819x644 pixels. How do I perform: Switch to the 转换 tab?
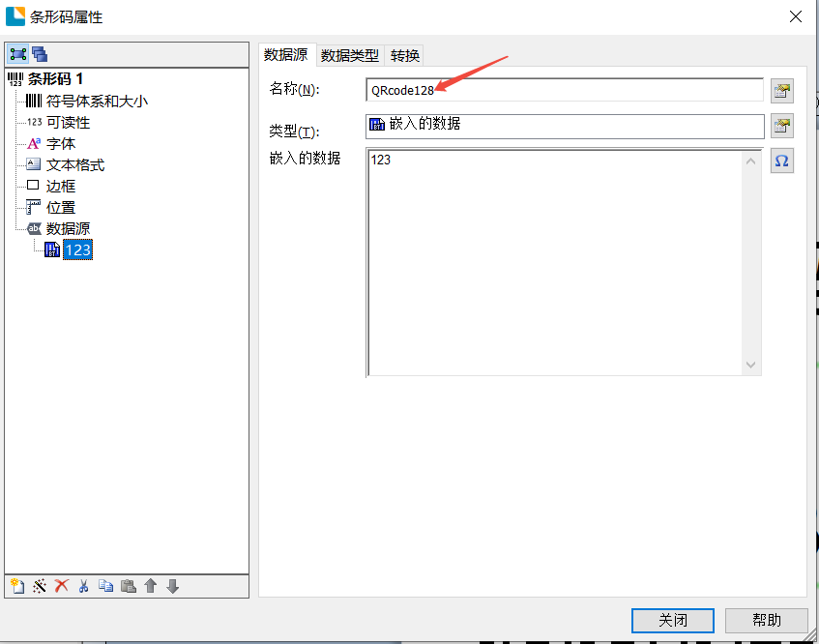coord(405,55)
